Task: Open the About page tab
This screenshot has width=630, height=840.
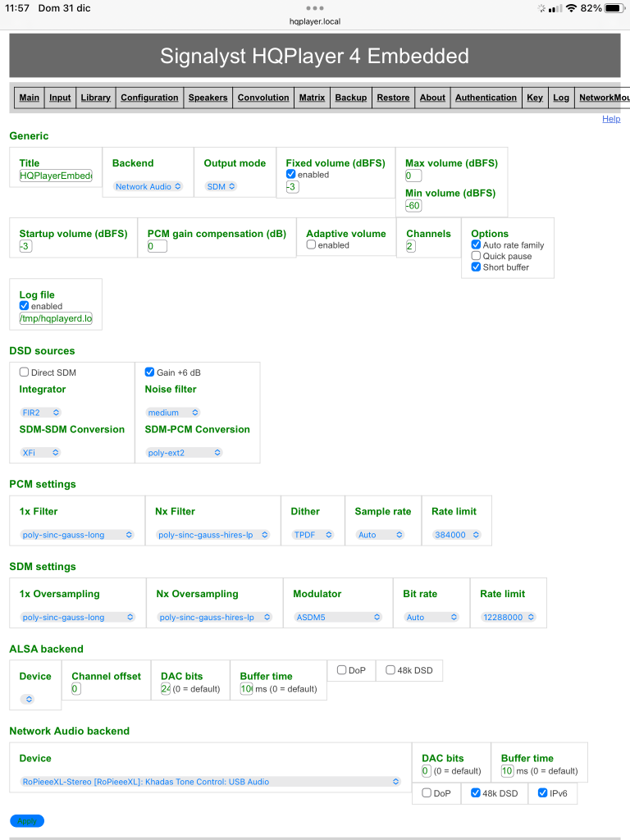Action: tap(432, 98)
